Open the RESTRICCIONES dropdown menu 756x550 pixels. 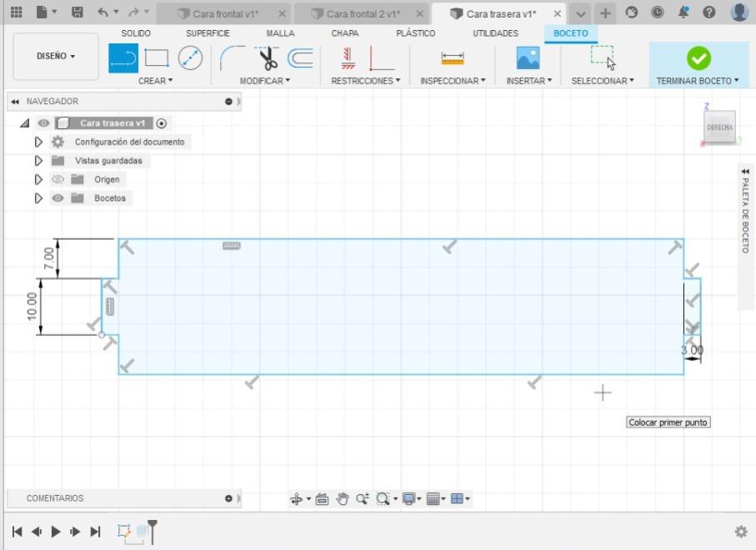365,81
